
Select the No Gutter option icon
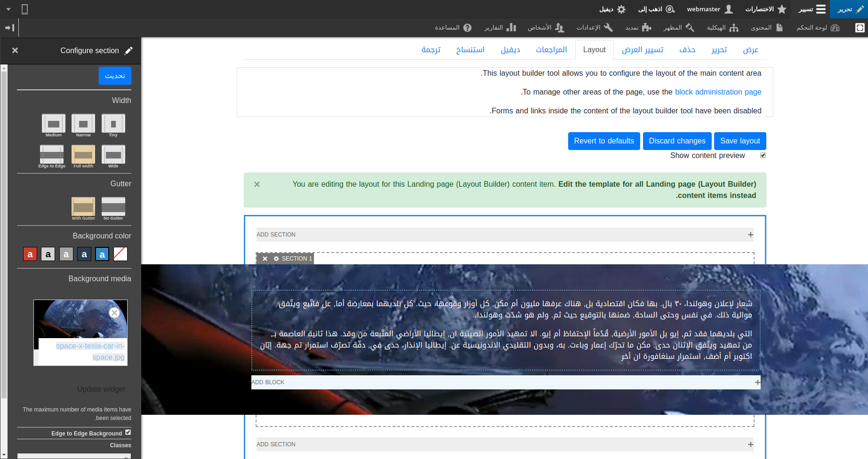pos(113,207)
